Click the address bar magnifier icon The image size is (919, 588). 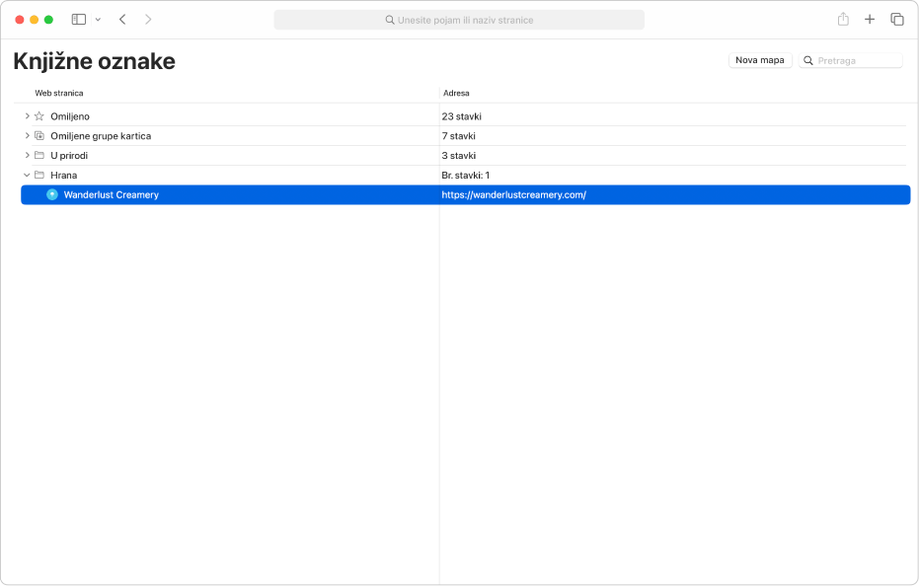tap(390, 20)
